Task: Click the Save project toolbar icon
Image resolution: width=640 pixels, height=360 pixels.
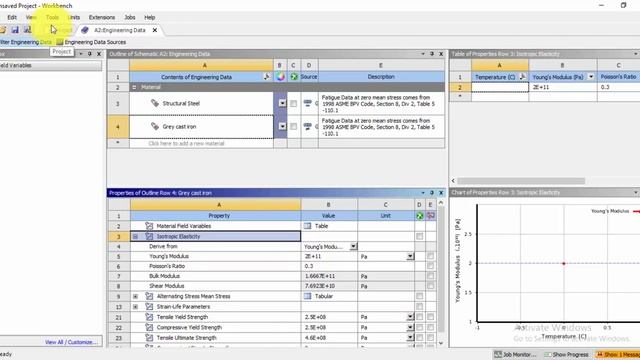Action: [x=15, y=30]
